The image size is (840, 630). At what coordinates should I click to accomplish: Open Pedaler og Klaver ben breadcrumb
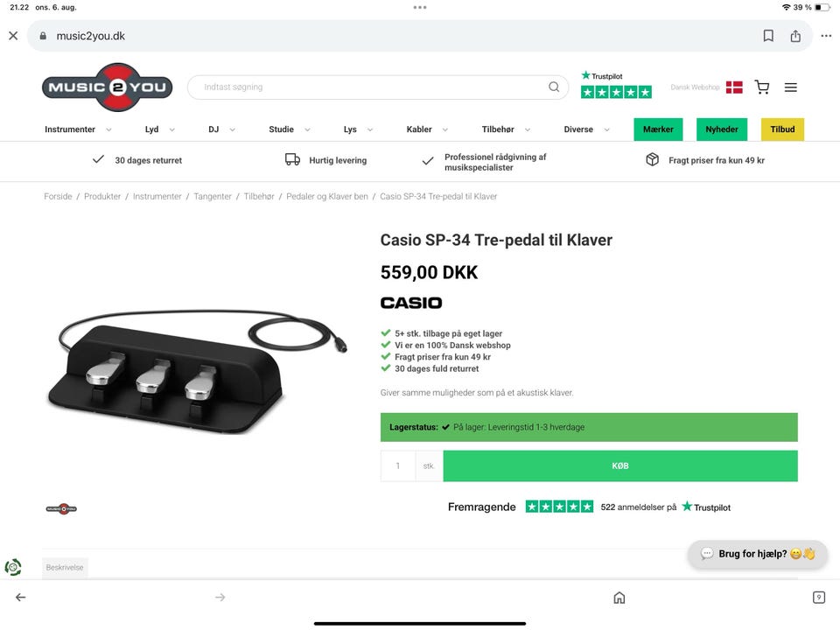[x=326, y=197]
